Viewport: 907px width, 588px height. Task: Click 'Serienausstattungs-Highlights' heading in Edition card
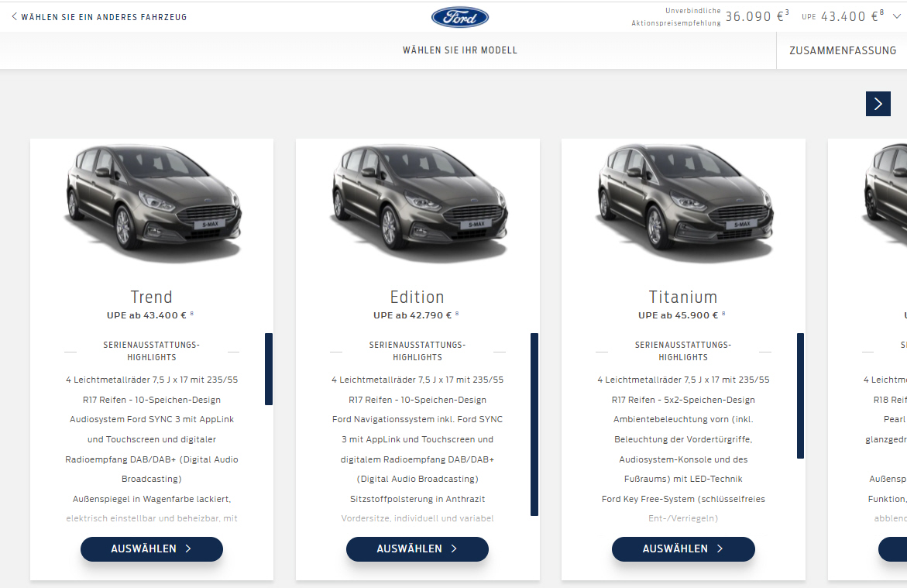coord(417,351)
